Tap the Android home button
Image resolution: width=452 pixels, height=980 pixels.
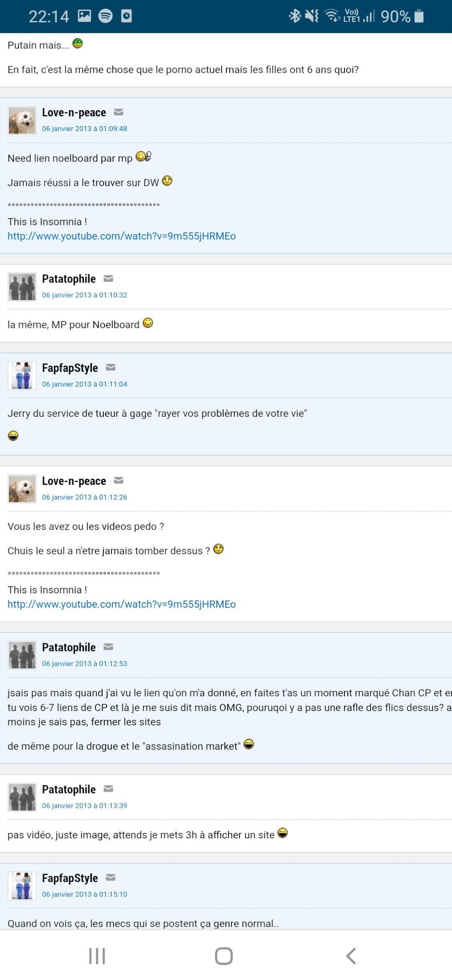click(224, 956)
